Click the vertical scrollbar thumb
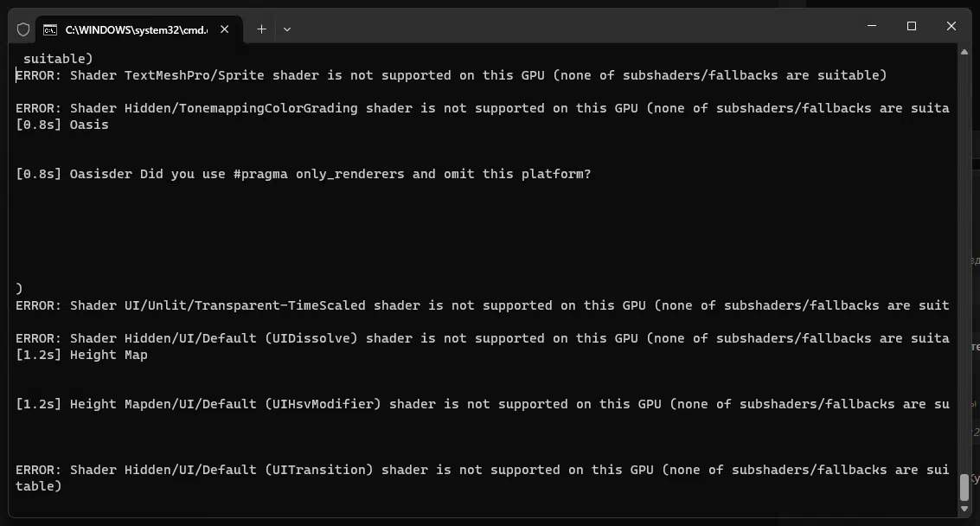This screenshot has height=526, width=980. tap(964, 487)
